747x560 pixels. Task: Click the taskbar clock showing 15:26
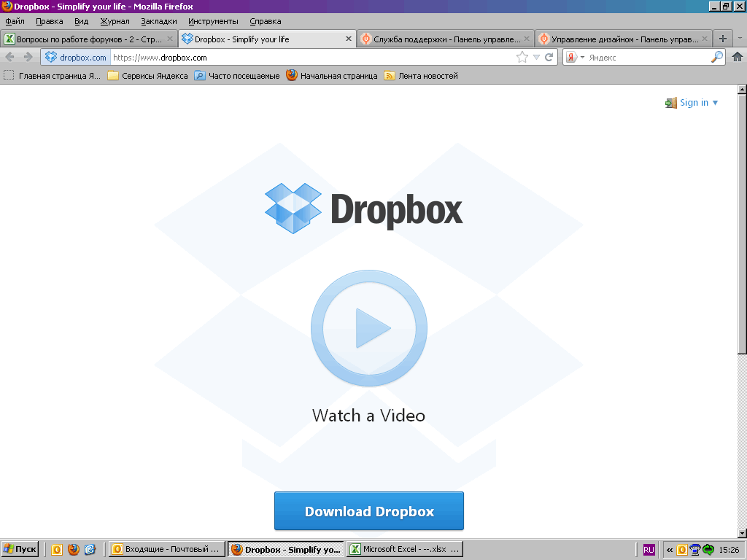729,550
